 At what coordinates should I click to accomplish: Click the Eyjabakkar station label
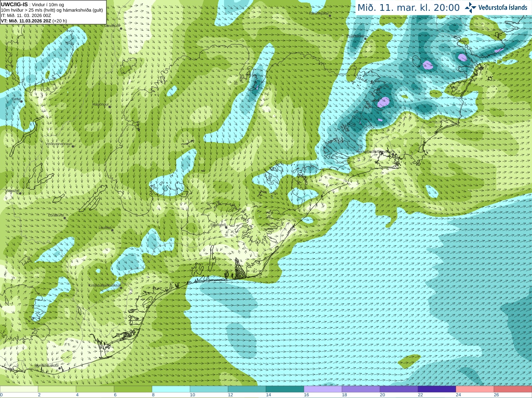355,36
